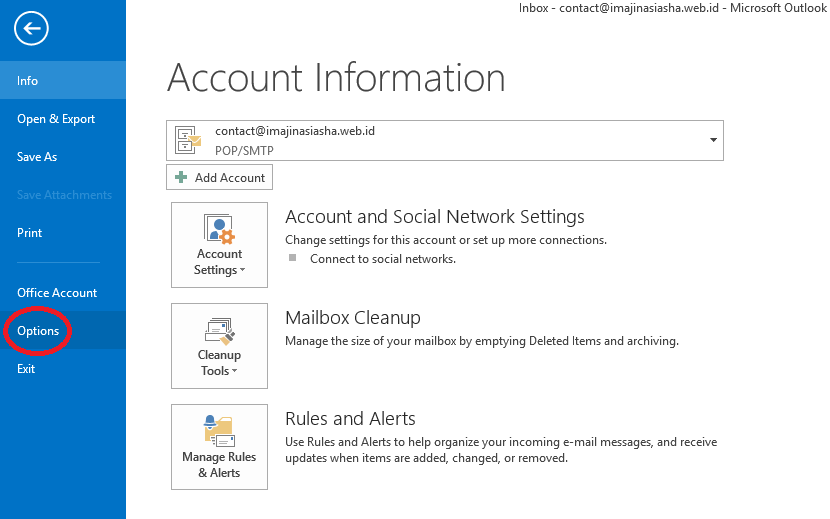Click the Rules and Alerts heading
Screen dimensions: 830x519
[350, 419]
